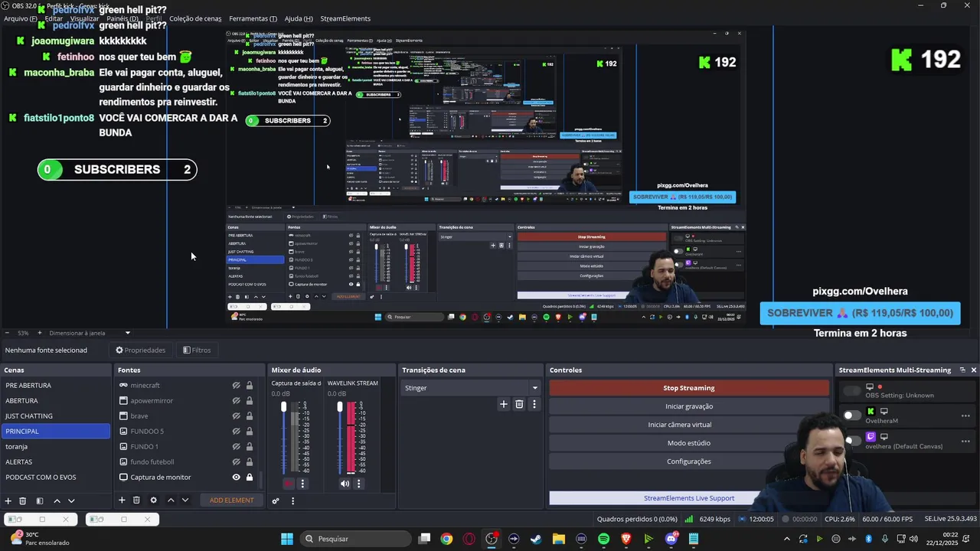Open Propriedades button above source list
This screenshot has width=980, height=551.
pyautogui.click(x=140, y=350)
